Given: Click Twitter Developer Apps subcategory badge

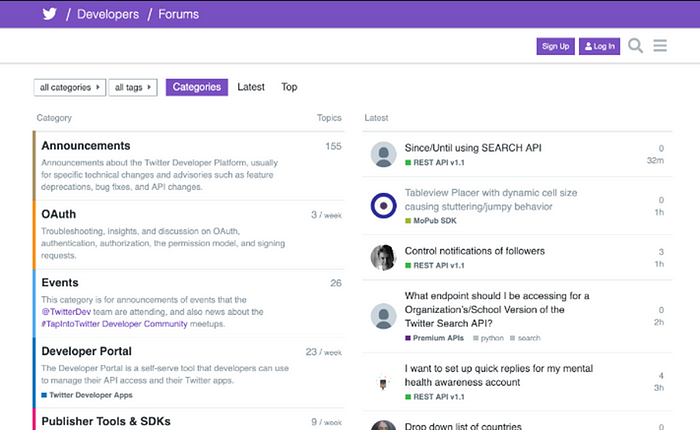Looking at the screenshot, I should [x=87, y=395].
